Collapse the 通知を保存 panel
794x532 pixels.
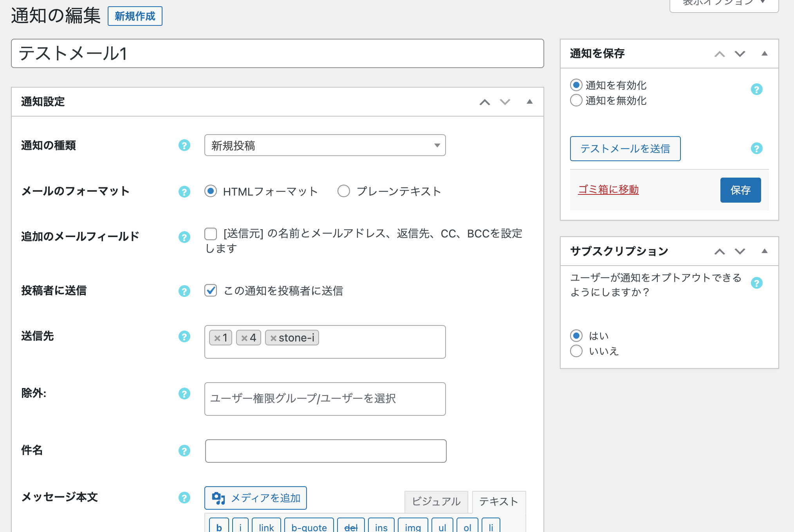[x=765, y=54]
